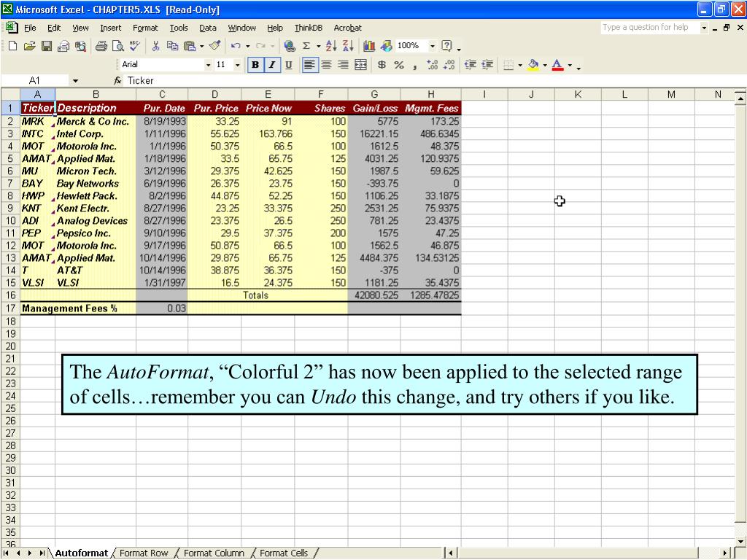
Task: Select row 16 header
Action: (x=10, y=295)
